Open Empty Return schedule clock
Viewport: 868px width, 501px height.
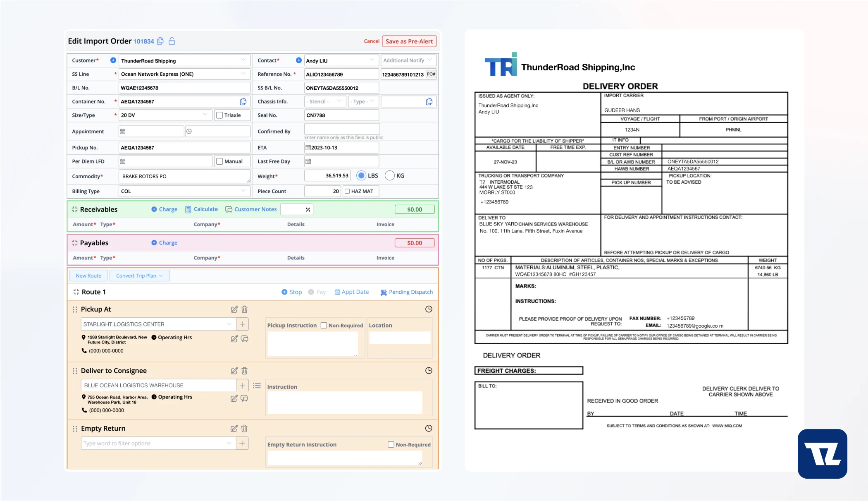(429, 428)
